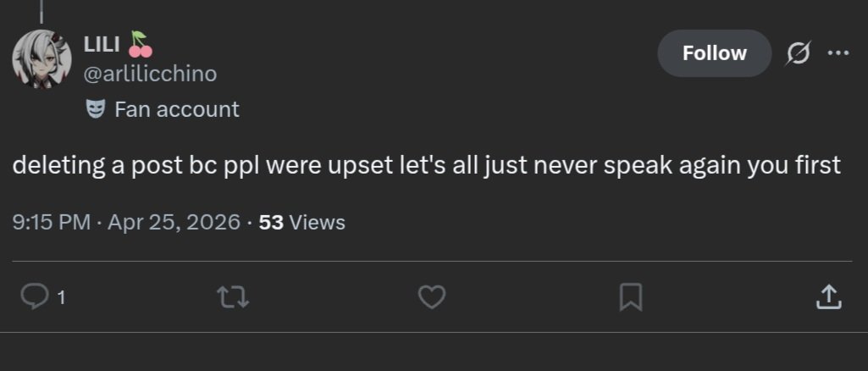Open the @arlilicchino handle link
This screenshot has height=371, width=868.
[x=150, y=74]
